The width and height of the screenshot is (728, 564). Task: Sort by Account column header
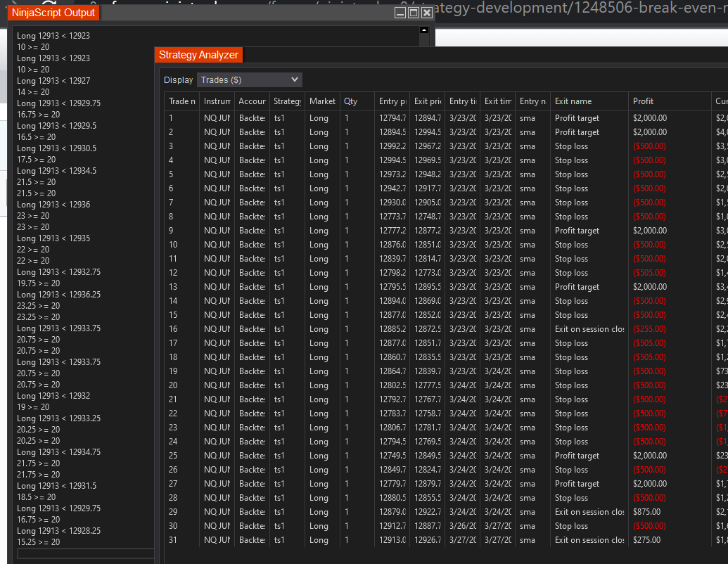pos(252,101)
